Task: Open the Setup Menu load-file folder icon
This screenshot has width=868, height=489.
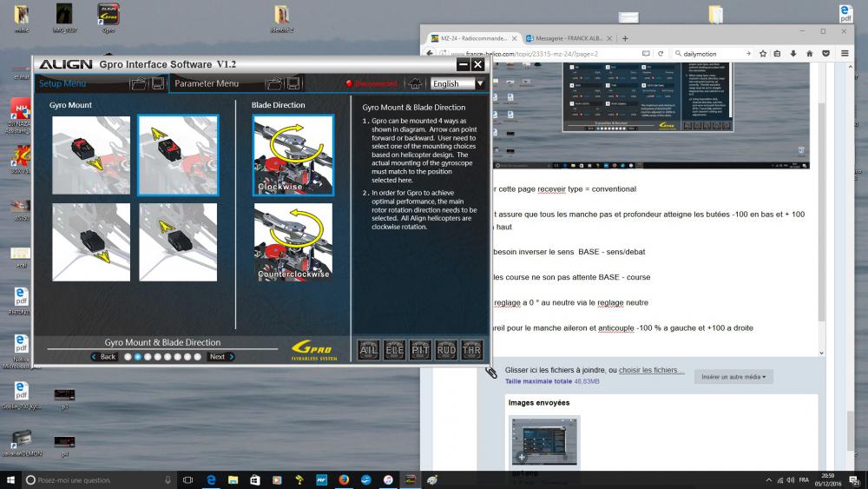Action: pyautogui.click(x=138, y=83)
